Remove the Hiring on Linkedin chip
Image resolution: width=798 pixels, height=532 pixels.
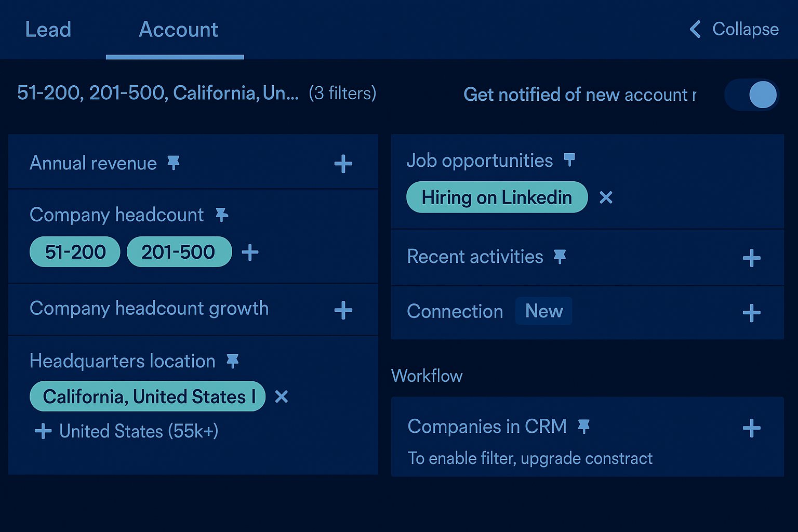tap(606, 197)
